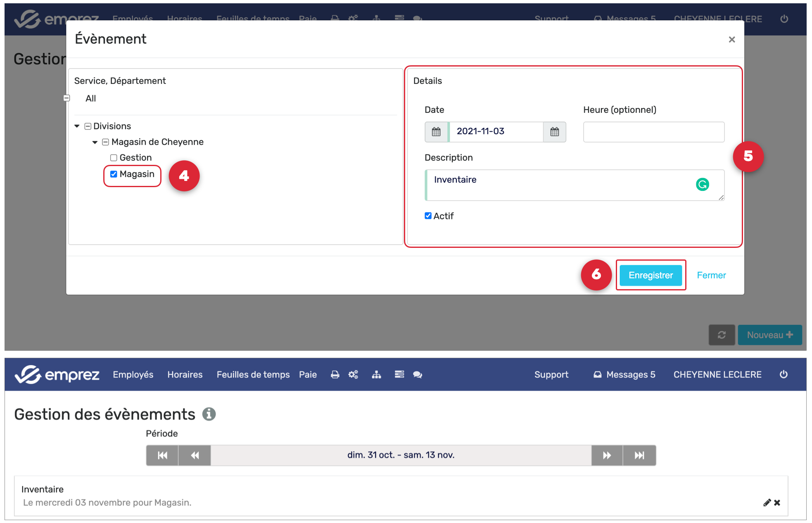The width and height of the screenshot is (812, 523).
Task: Click the organization chart icon in lower navbar
Action: click(376, 375)
